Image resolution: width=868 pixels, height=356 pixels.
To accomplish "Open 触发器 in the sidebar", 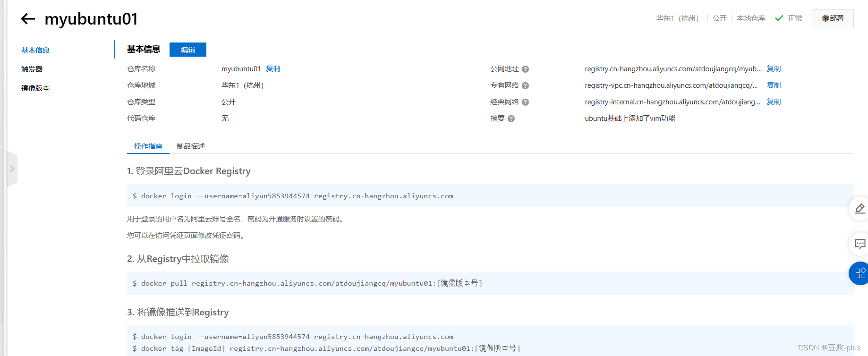I will [32, 69].
